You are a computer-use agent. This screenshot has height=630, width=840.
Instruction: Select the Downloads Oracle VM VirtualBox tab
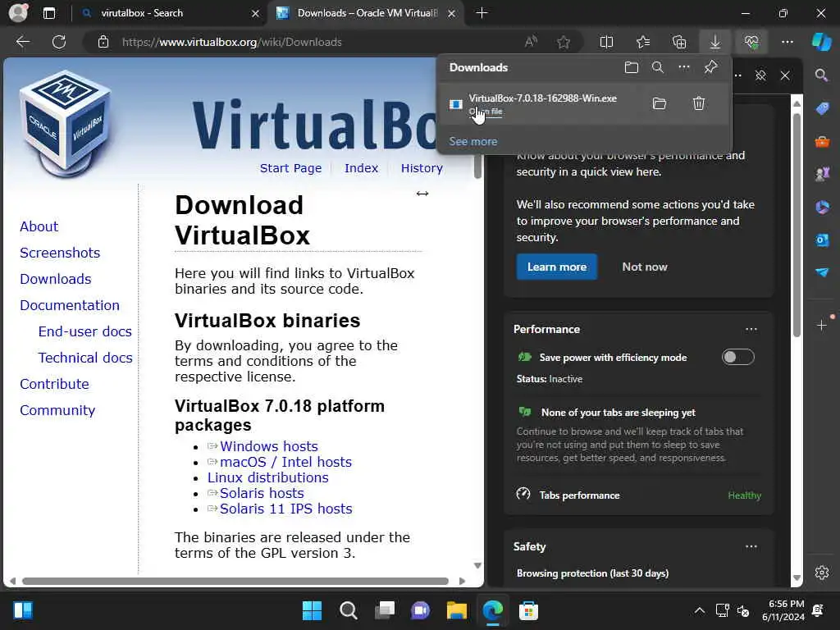pos(367,13)
